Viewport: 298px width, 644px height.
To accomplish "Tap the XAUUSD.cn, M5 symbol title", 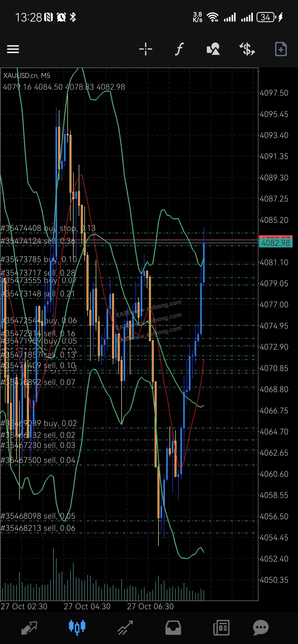I will click(x=27, y=76).
